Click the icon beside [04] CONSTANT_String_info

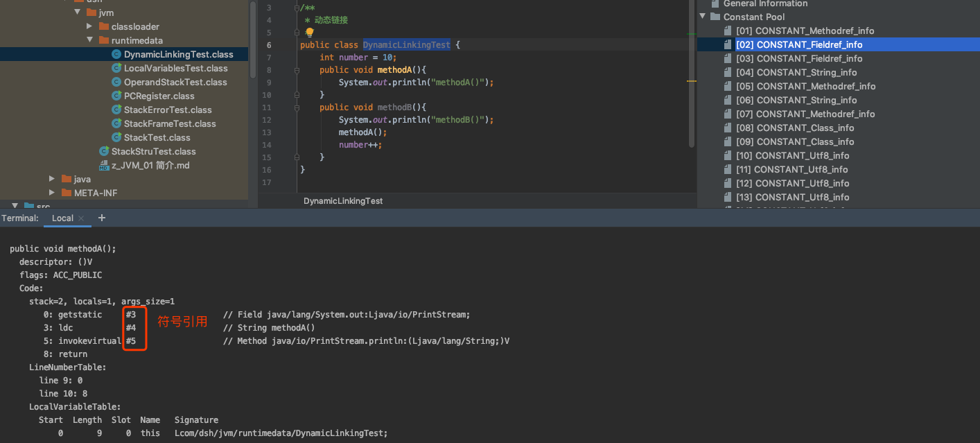pos(727,73)
